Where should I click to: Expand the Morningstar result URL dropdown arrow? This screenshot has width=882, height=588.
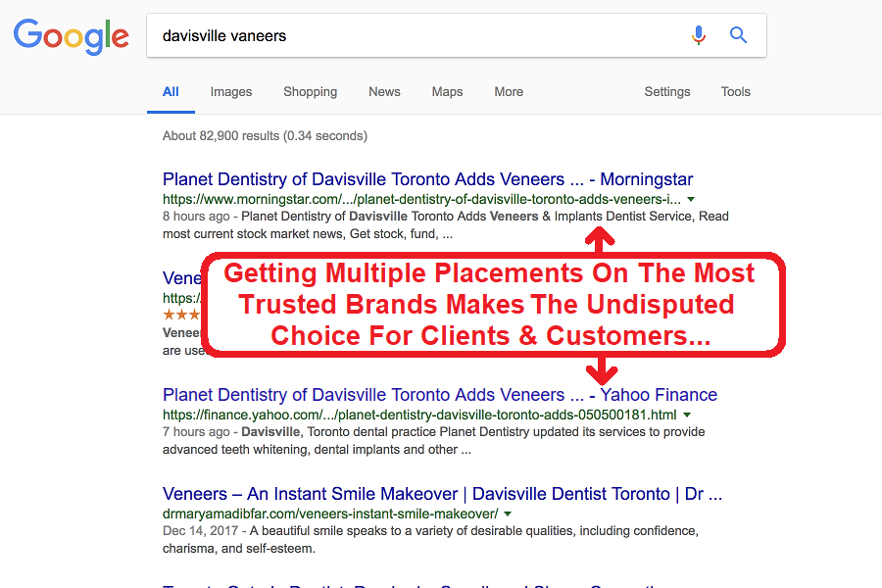(691, 199)
